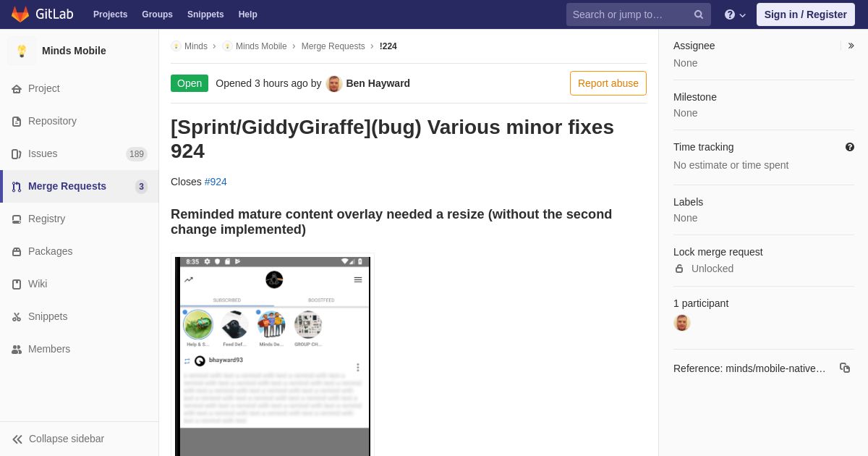Open Ben Hayward's profile link
Screen dimensions: 868x456
[378, 83]
